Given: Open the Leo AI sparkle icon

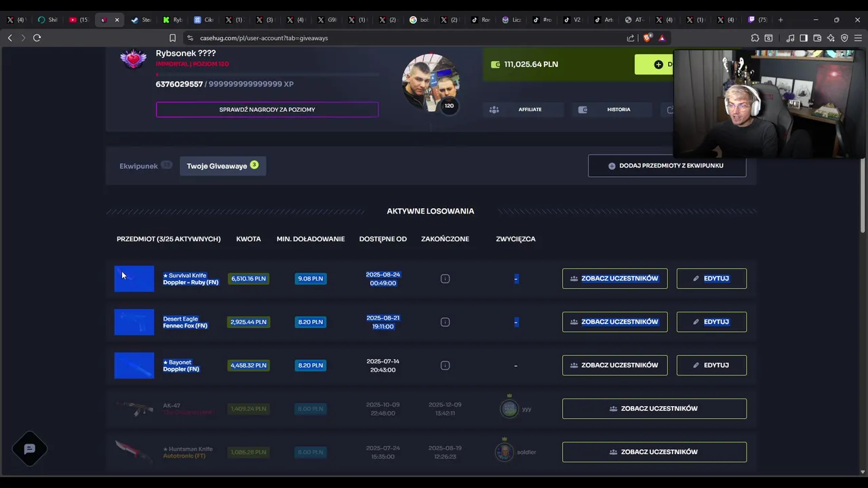Looking at the screenshot, I should click(x=831, y=38).
